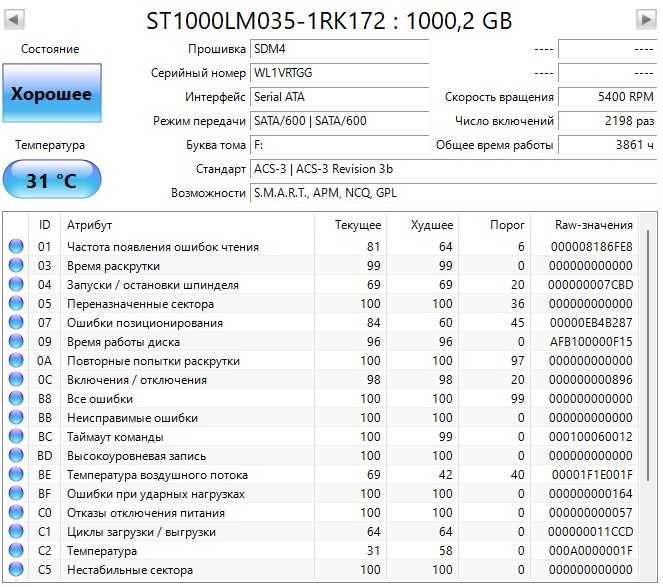The height and width of the screenshot is (587, 663).
Task: Select Ошибки позиционирования row
Action: [321, 323]
